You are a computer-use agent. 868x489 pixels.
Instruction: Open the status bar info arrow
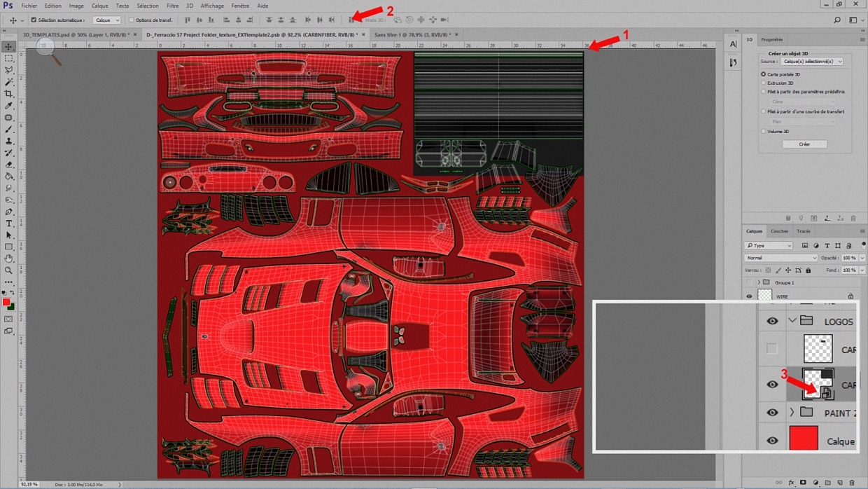coord(120,484)
